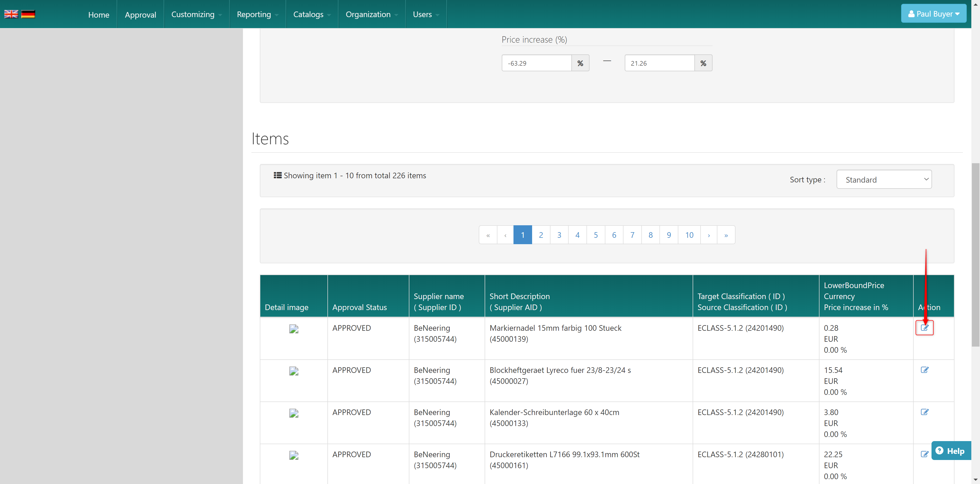Viewport: 980px width, 484px height.
Task: Open the Approval menu item
Action: click(x=140, y=15)
